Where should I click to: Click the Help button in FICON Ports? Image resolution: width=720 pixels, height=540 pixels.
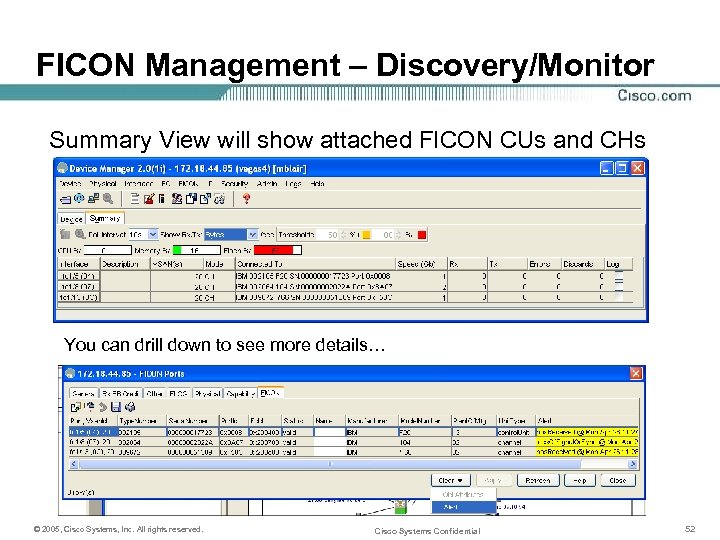(579, 480)
